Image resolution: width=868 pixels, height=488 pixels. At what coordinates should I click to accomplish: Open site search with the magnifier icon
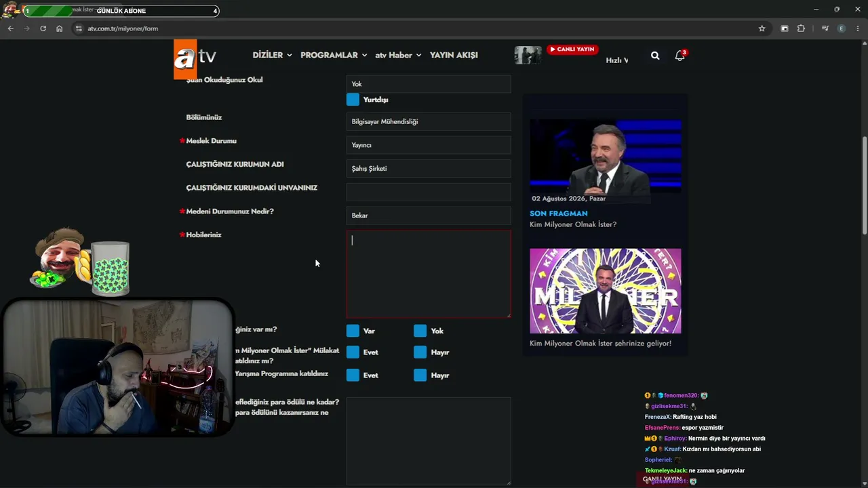click(655, 56)
